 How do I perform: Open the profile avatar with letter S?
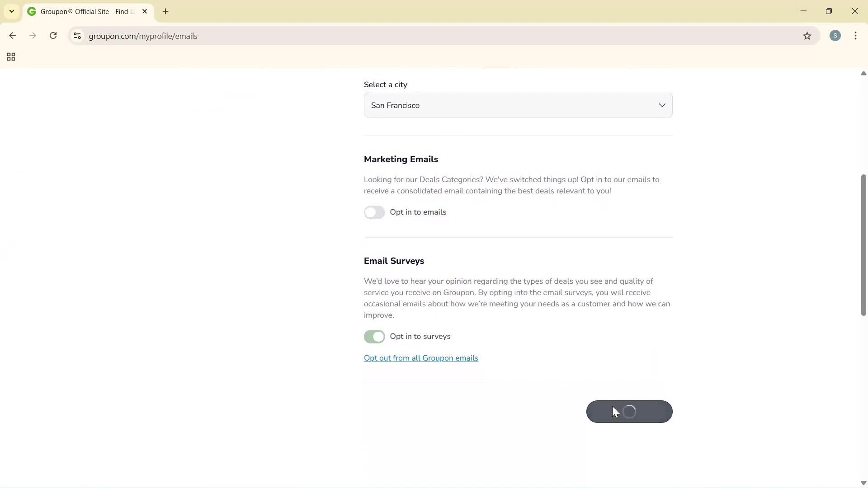click(x=835, y=36)
